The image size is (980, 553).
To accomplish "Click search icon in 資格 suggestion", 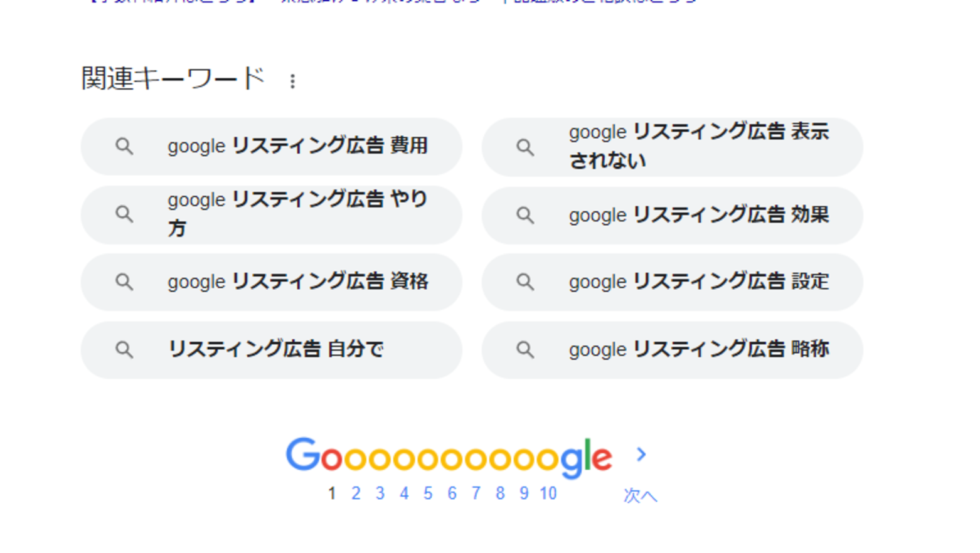I will [124, 282].
